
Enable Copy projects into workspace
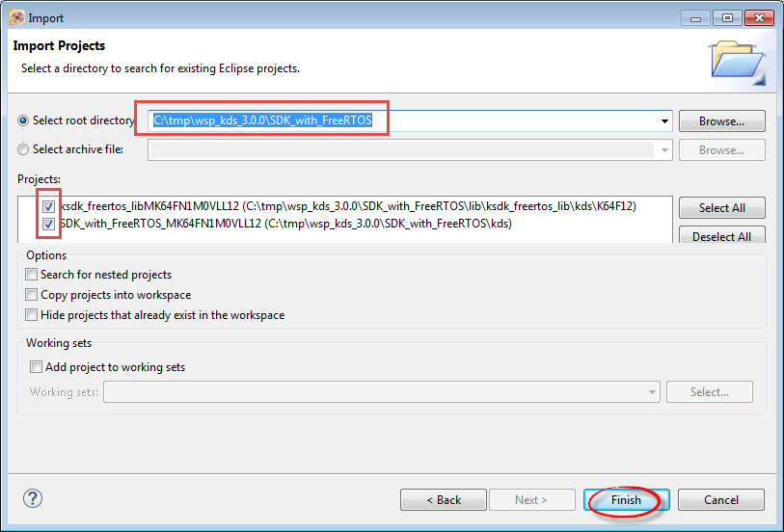click(32, 295)
